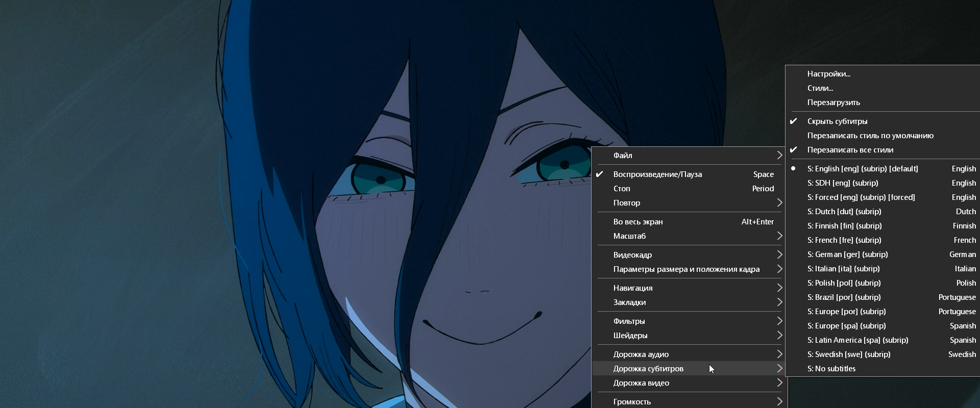980x408 pixels.
Task: Open the Шейдеры submenu
Action: point(689,336)
